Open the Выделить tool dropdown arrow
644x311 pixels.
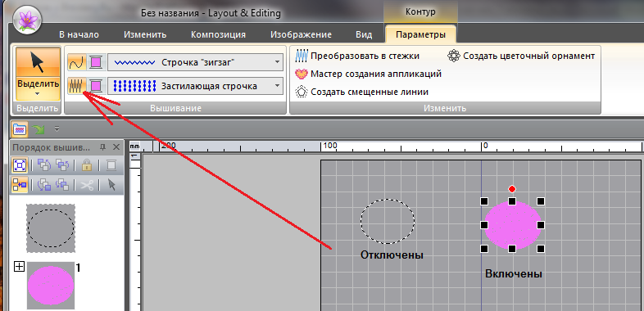(x=38, y=93)
